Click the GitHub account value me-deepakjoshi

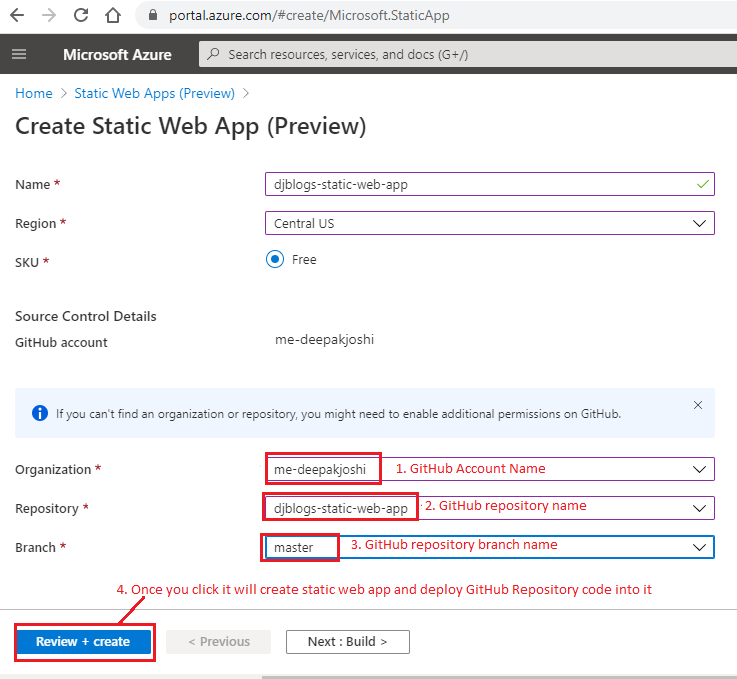(324, 339)
